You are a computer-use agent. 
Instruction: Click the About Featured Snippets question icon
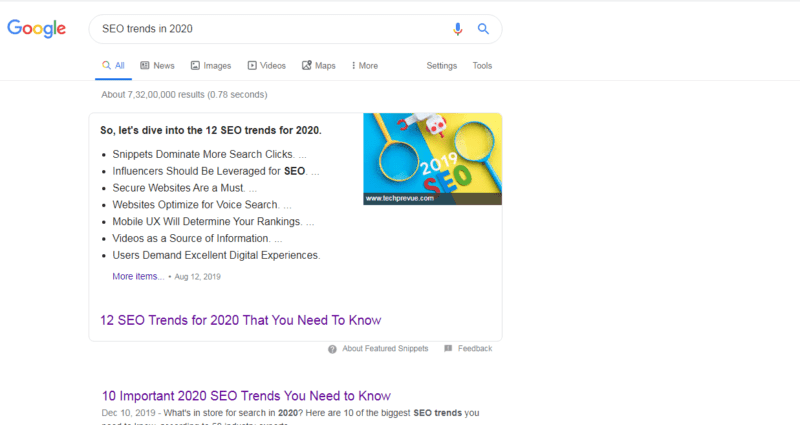click(x=332, y=349)
